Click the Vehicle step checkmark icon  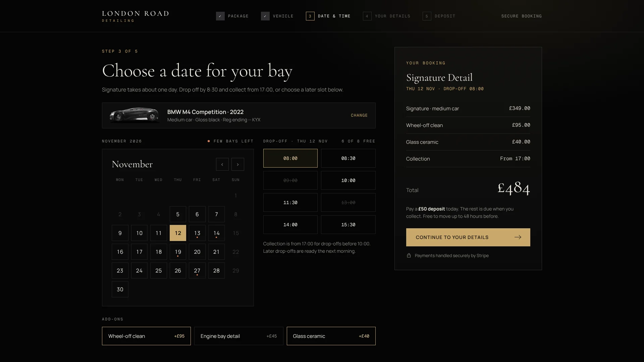click(265, 16)
